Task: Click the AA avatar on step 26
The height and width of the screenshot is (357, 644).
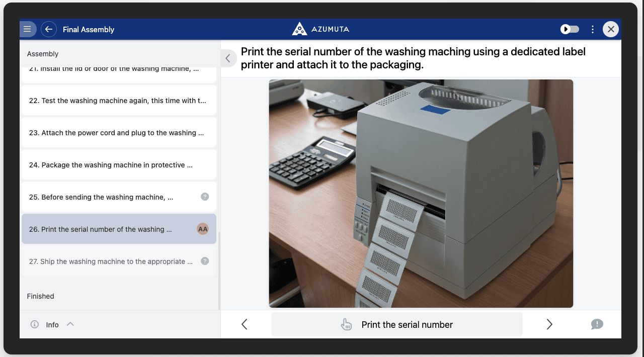Action: (203, 229)
